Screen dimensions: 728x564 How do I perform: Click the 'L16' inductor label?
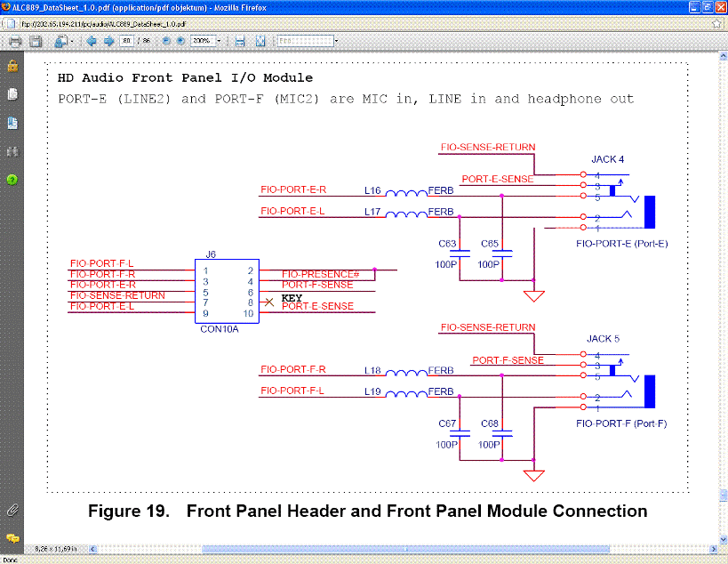click(372, 190)
